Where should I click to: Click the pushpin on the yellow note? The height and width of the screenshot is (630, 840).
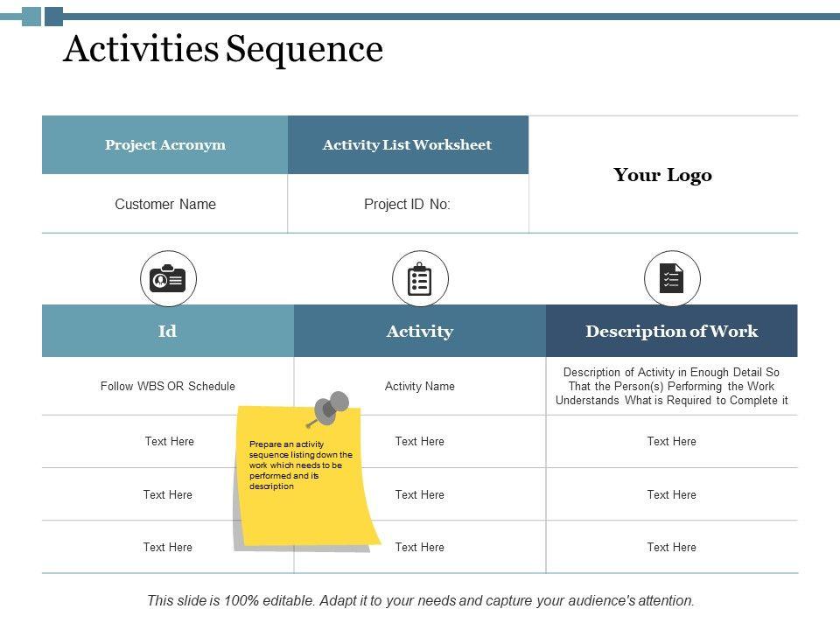point(331,409)
